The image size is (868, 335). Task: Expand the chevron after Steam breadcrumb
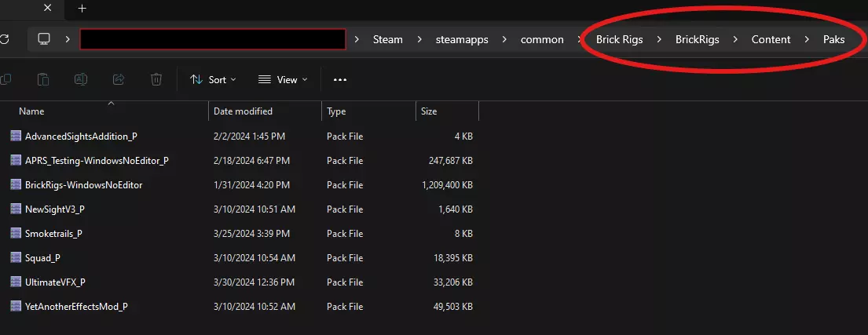[419, 39]
